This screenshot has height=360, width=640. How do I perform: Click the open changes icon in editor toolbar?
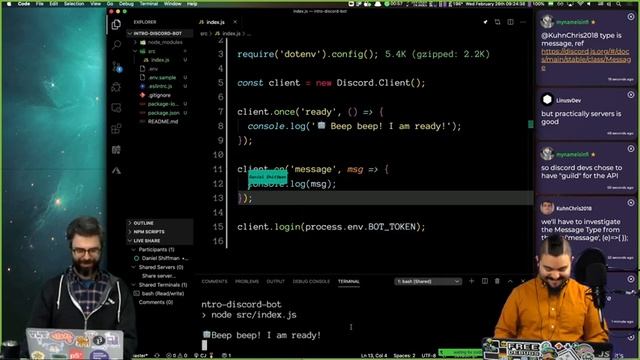pyautogui.click(x=497, y=22)
